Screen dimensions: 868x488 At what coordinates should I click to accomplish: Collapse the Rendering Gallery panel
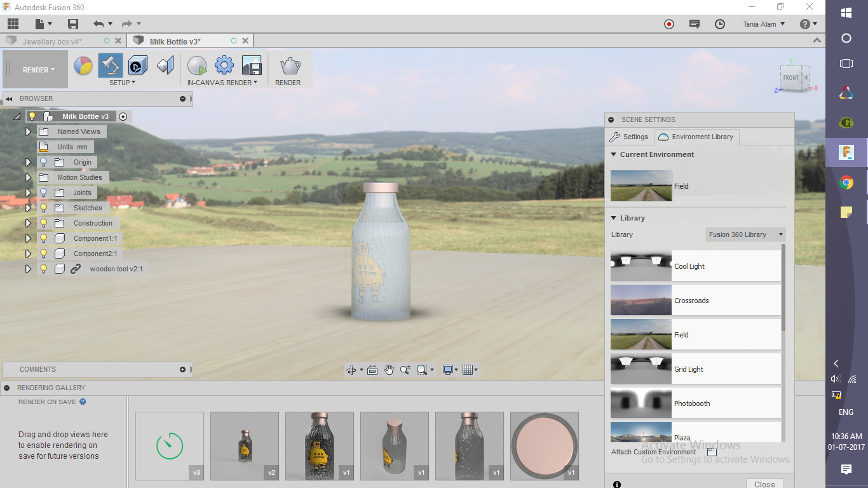coord(6,388)
